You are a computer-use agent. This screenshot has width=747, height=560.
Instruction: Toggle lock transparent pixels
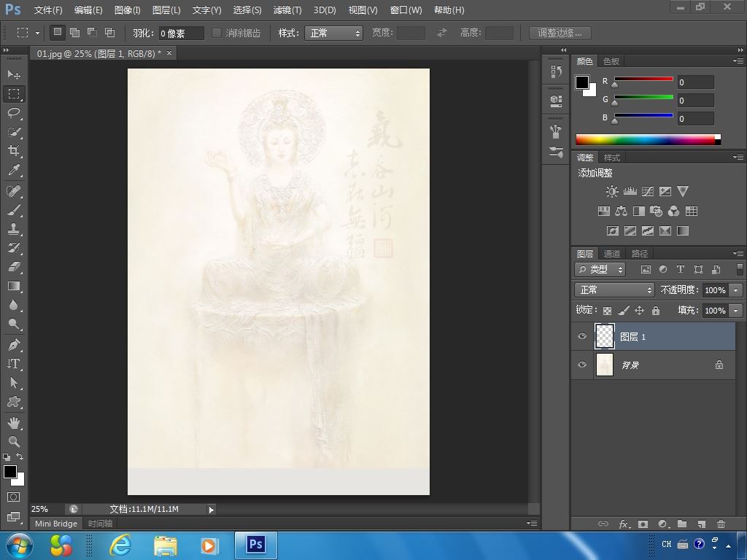point(607,311)
